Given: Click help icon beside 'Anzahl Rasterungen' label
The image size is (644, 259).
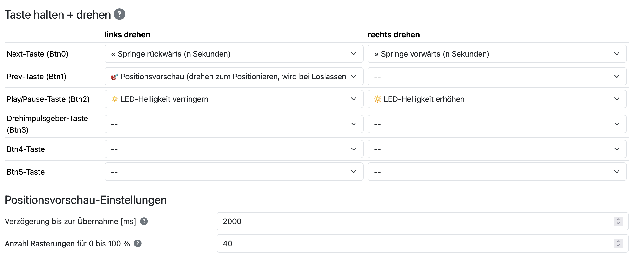Looking at the screenshot, I should click(x=138, y=243).
